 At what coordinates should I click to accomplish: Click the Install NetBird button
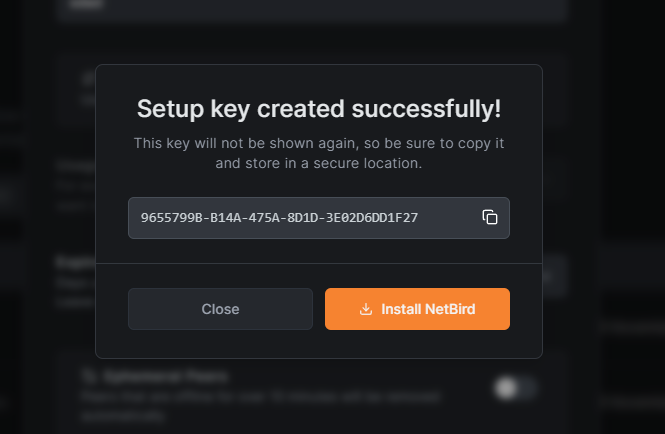(417, 309)
